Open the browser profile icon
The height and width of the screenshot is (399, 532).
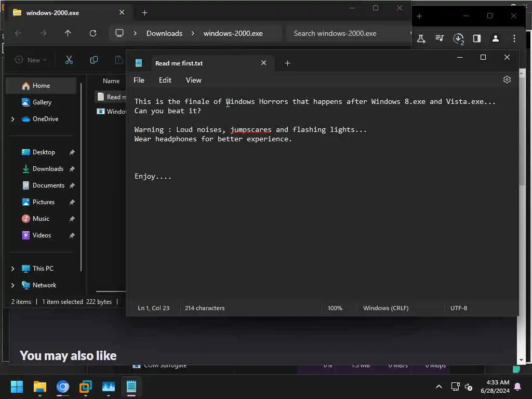[495, 38]
